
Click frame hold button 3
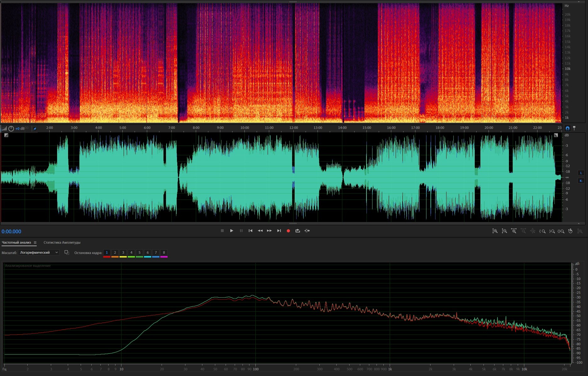123,252
